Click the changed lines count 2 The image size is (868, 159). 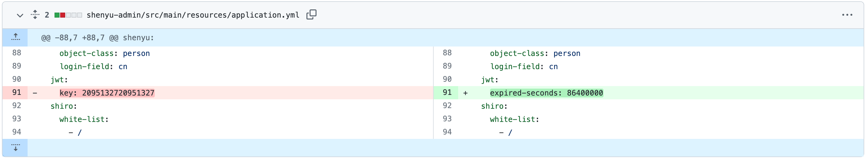tap(47, 15)
